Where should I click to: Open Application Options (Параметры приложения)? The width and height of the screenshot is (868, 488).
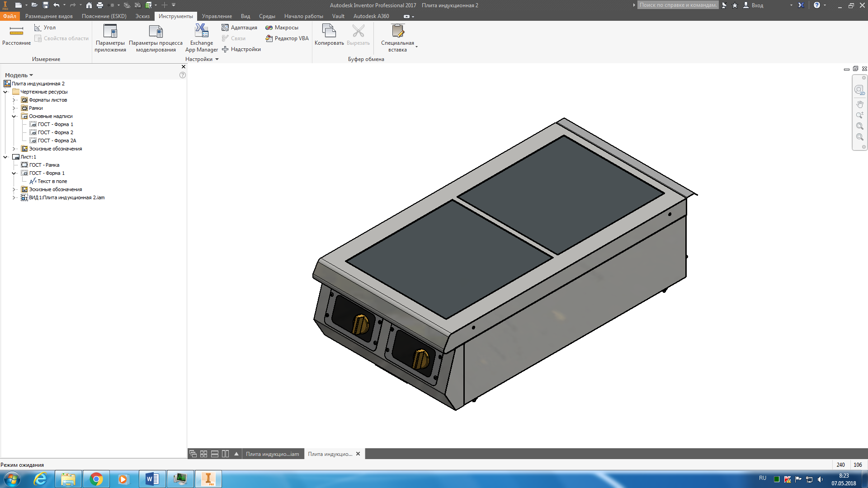110,38
